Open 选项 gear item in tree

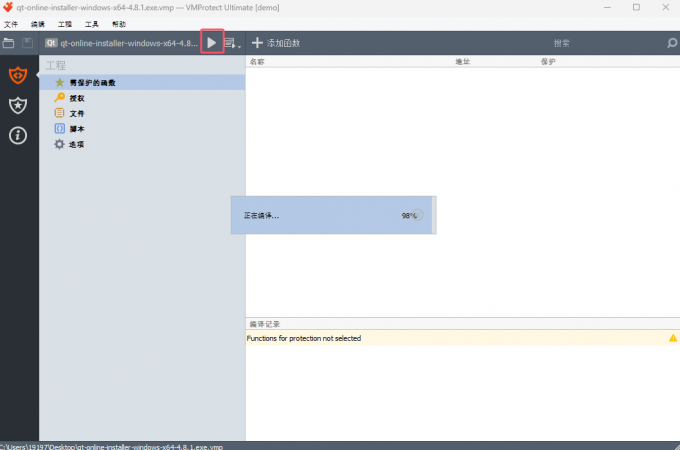pyautogui.click(x=76, y=144)
